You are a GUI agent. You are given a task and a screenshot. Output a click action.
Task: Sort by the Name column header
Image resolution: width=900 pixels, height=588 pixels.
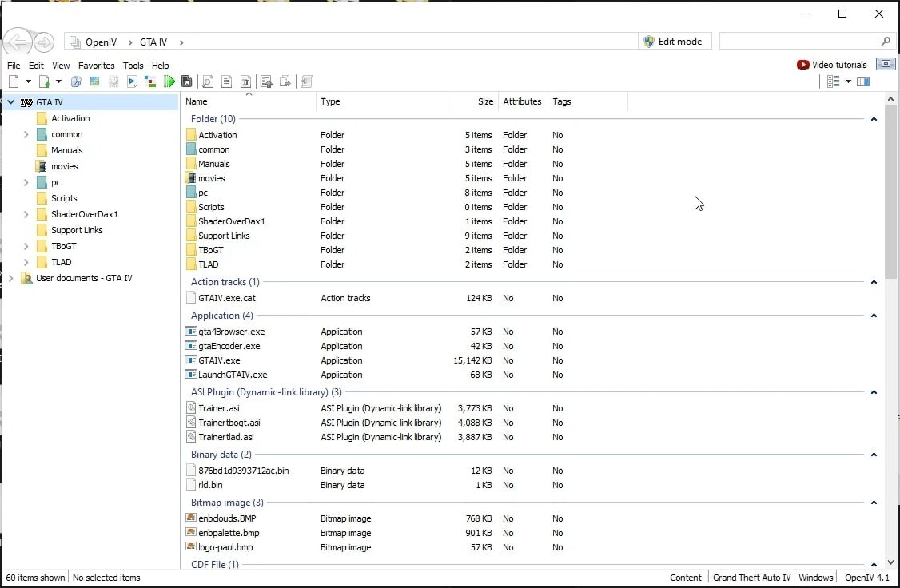pyautogui.click(x=249, y=101)
